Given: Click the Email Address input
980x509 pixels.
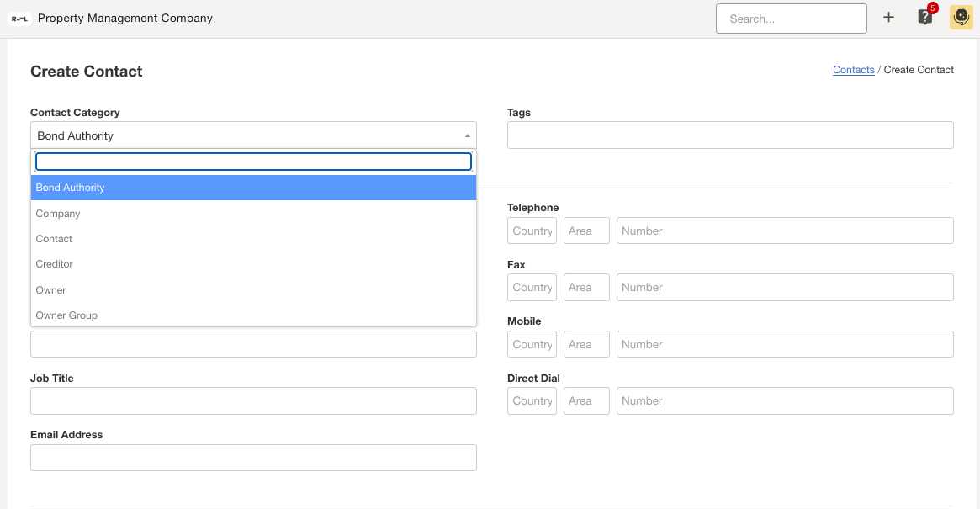Looking at the screenshot, I should [253, 458].
